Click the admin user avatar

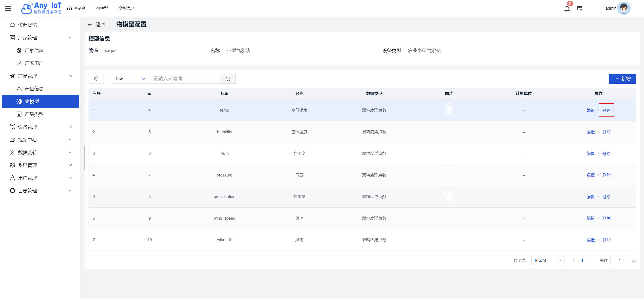624,8
